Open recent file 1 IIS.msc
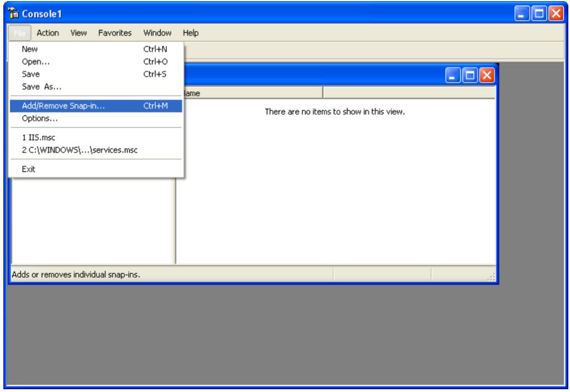Viewport: 570px width, 392px height. (38, 137)
